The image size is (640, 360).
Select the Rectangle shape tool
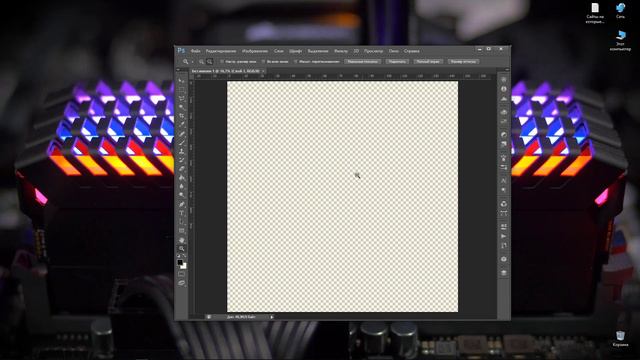(182, 231)
